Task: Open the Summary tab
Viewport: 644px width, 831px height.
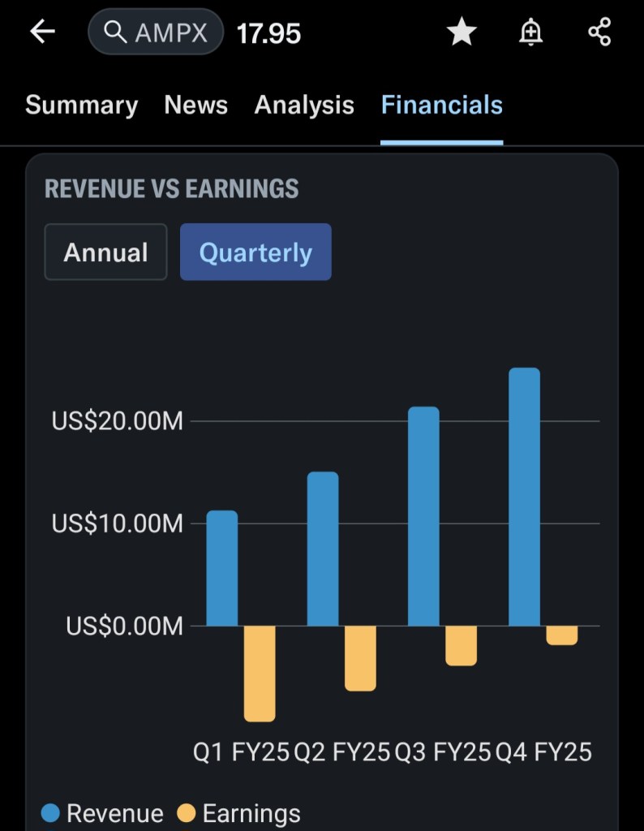Action: click(x=81, y=105)
